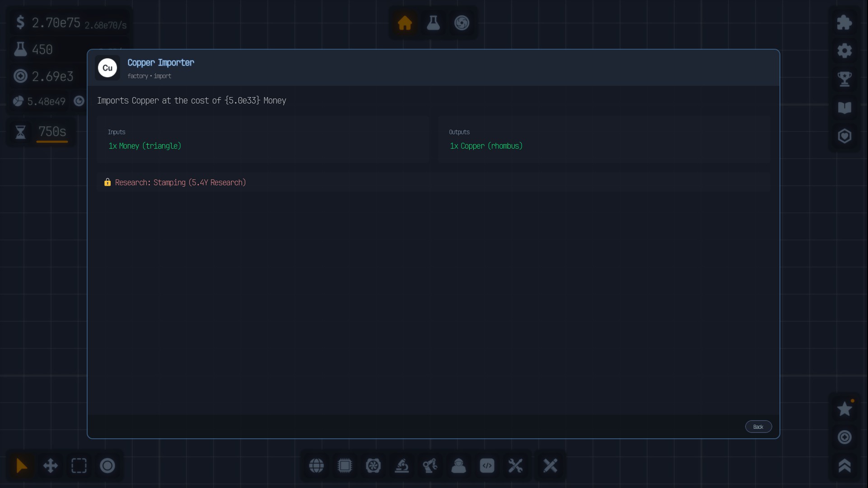Choose the dashed box selection tool

click(79, 465)
